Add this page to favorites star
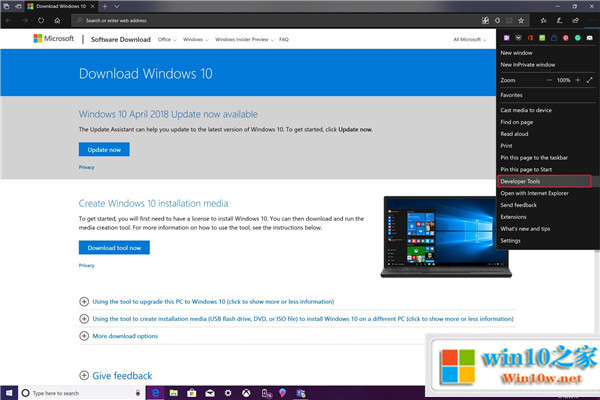Image resolution: width=600 pixels, height=400 pixels. pyautogui.click(x=521, y=20)
